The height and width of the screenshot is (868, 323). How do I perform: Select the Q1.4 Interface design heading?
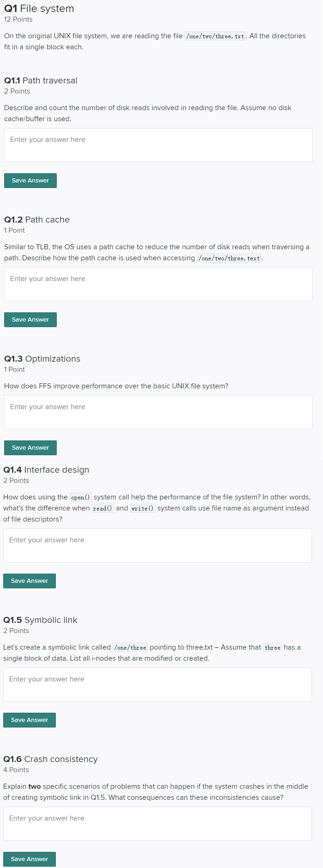click(46, 469)
